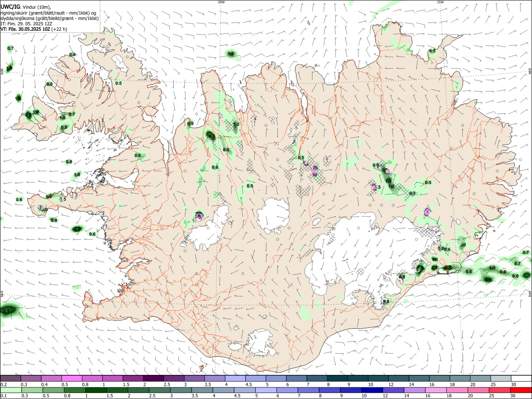The image size is (532, 399).
Task: Click the dark mauve swatch labeled 0.2
Action: click(10, 379)
